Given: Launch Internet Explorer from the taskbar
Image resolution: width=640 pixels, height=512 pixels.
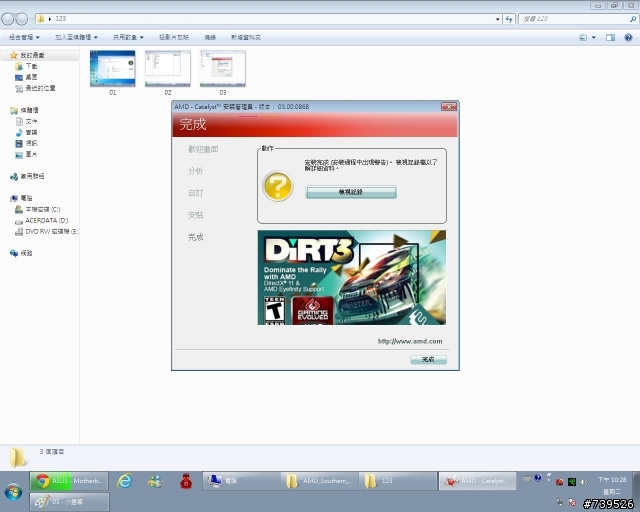Looking at the screenshot, I should coord(124,481).
